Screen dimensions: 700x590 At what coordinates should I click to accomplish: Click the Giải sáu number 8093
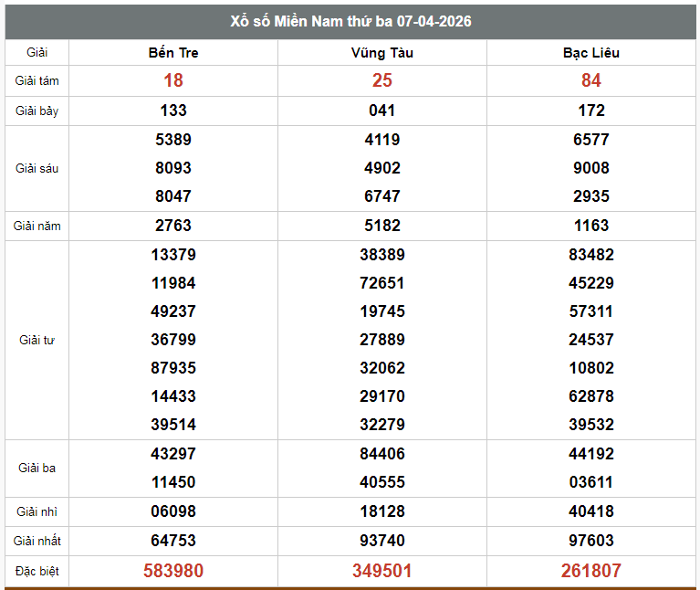click(x=173, y=168)
